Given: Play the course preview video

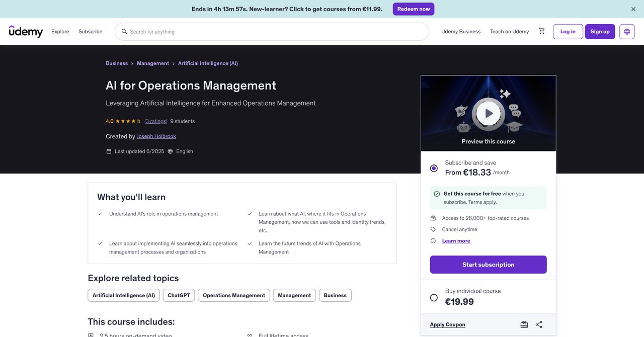Looking at the screenshot, I should (x=489, y=114).
